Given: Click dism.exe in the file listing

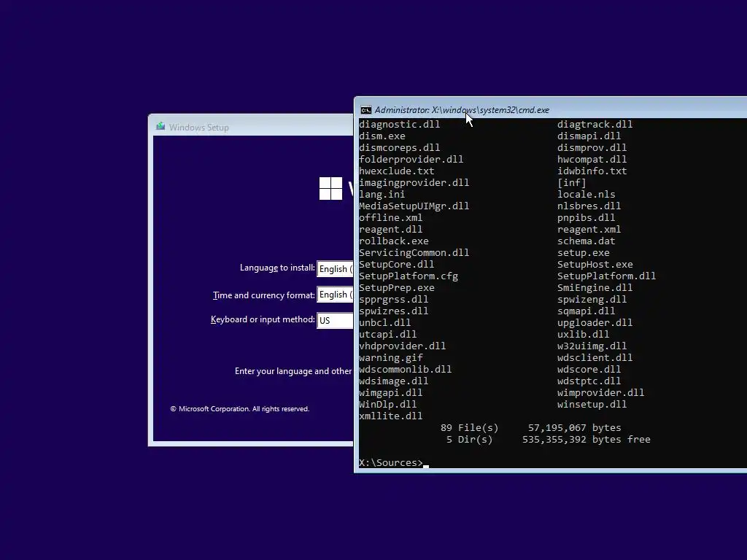Looking at the screenshot, I should pos(382,136).
